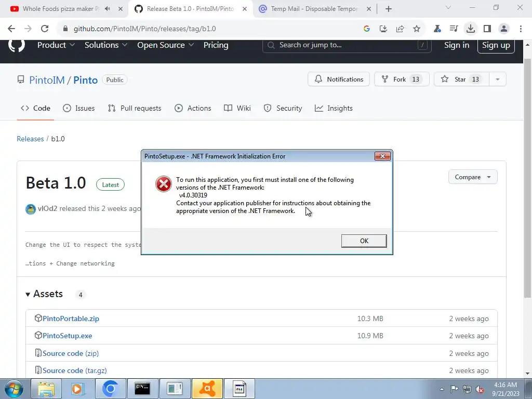This screenshot has height=399, width=532.
Task: Expand the Product menu
Action: 56,45
